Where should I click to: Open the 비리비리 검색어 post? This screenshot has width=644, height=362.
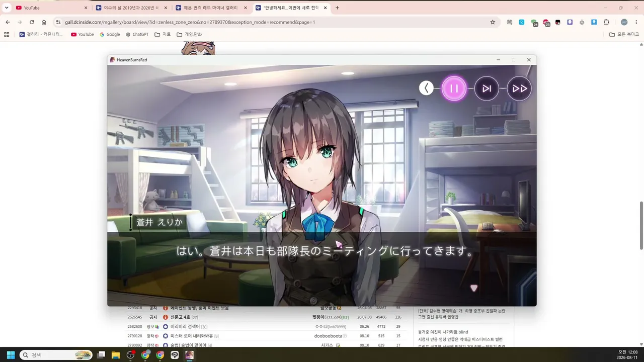point(185,327)
